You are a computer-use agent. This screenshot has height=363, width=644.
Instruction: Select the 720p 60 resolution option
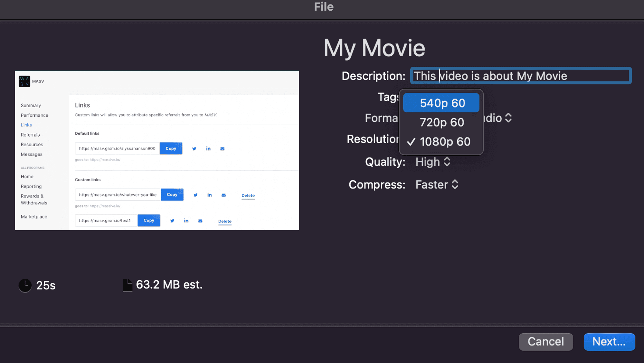(x=441, y=122)
